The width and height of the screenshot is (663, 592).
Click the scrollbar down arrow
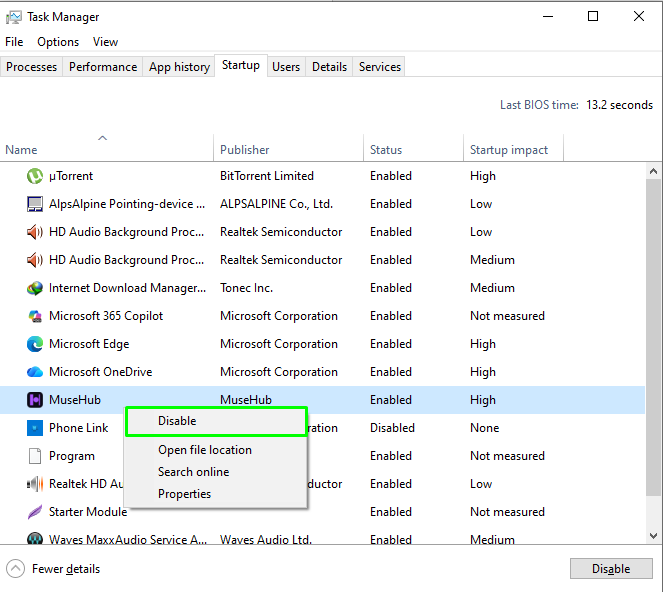pos(653,536)
